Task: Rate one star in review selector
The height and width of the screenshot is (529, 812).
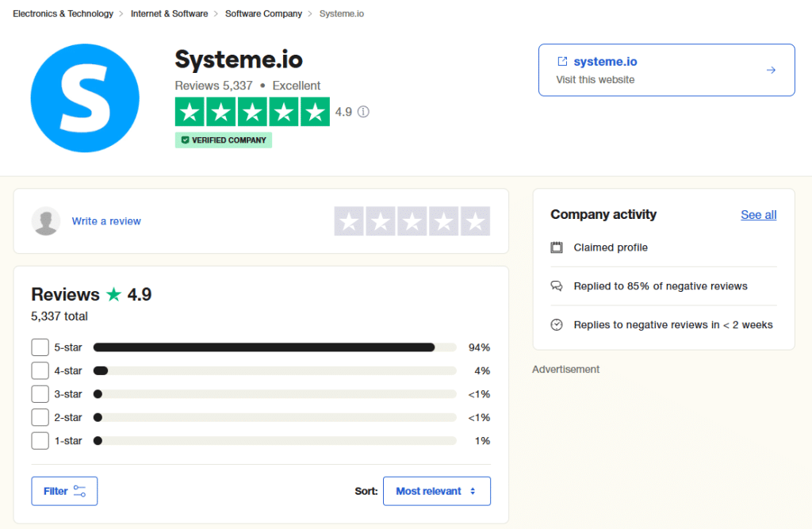Action: [349, 221]
